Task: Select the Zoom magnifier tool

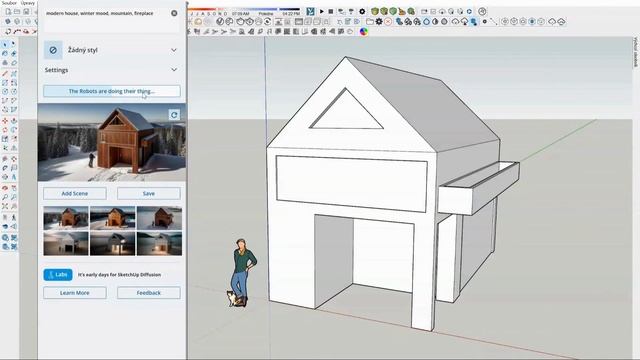Action: click(5, 197)
